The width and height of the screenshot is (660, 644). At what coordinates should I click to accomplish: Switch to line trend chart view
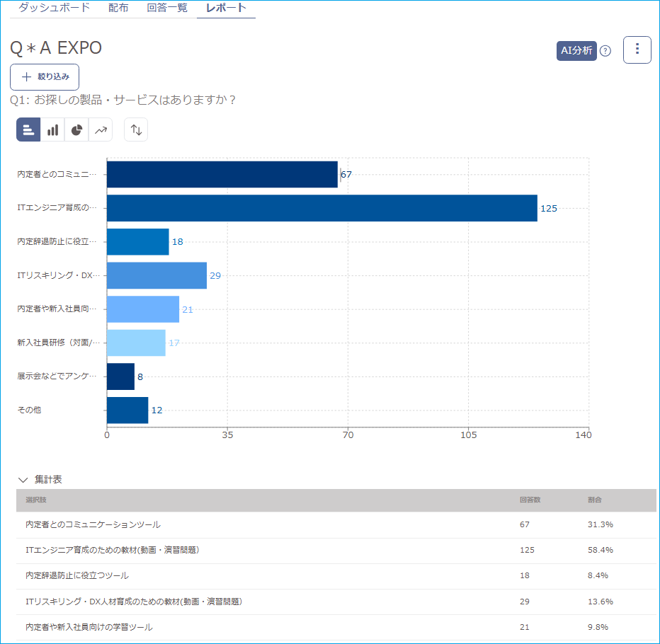coord(101,130)
